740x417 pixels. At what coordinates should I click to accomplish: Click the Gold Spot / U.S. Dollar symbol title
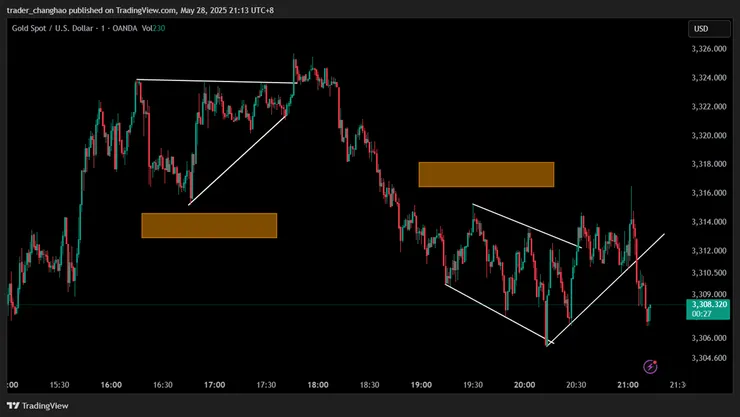pyautogui.click(x=52, y=28)
